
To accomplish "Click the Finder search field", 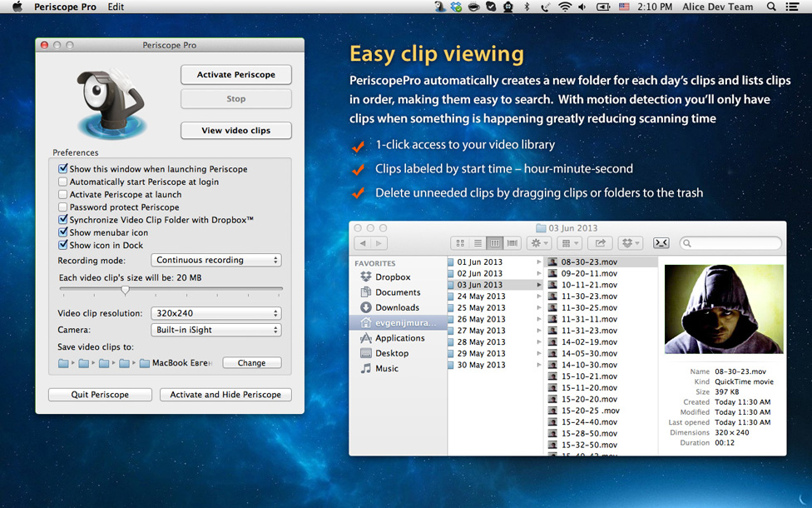I will tap(730, 243).
